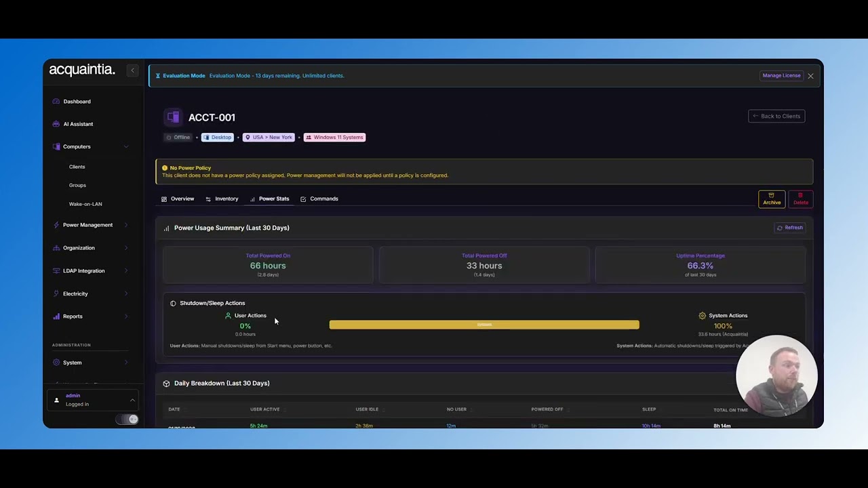Delete this client
This screenshot has height=488, width=868.
(x=801, y=199)
